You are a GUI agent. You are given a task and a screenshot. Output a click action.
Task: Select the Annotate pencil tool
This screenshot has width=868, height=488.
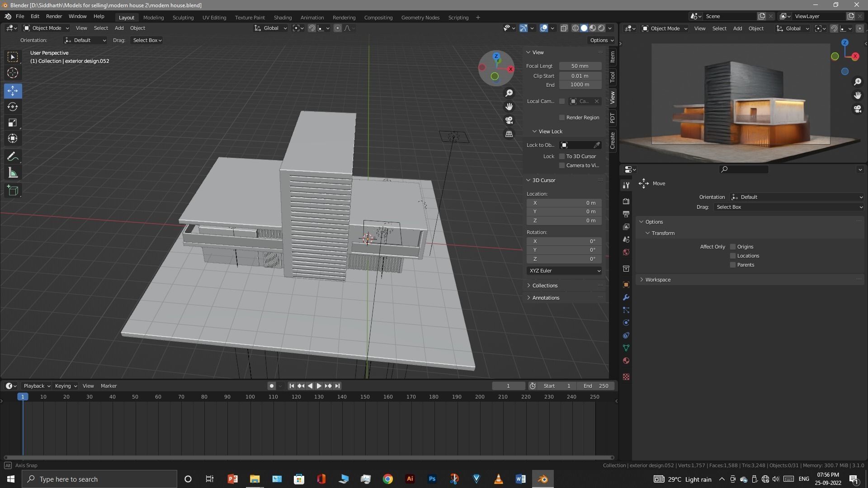pos(13,157)
